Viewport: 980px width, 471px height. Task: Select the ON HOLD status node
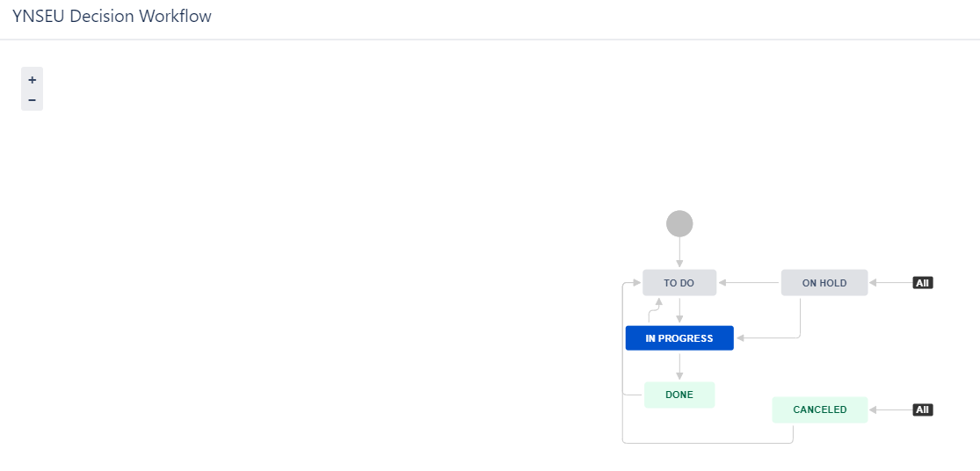(x=824, y=283)
